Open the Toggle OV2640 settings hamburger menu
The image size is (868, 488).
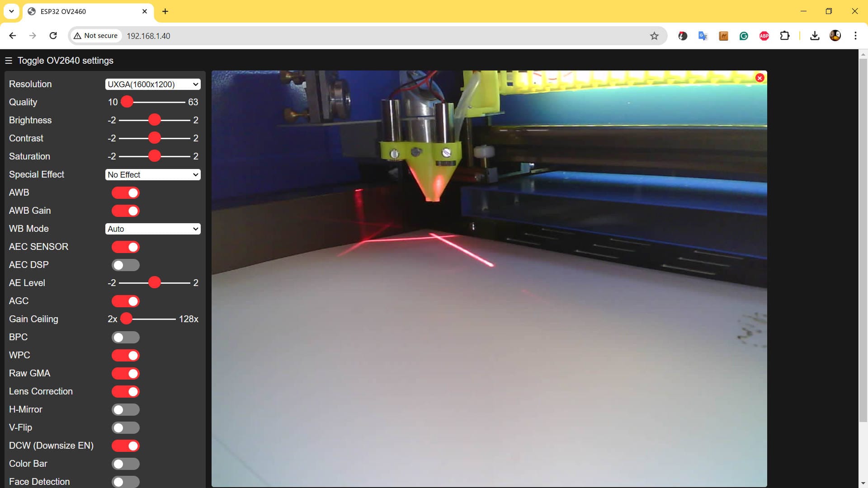click(8, 60)
